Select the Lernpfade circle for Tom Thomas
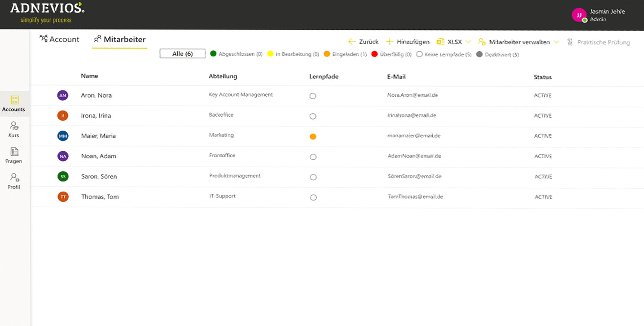644x326 pixels. (x=313, y=198)
